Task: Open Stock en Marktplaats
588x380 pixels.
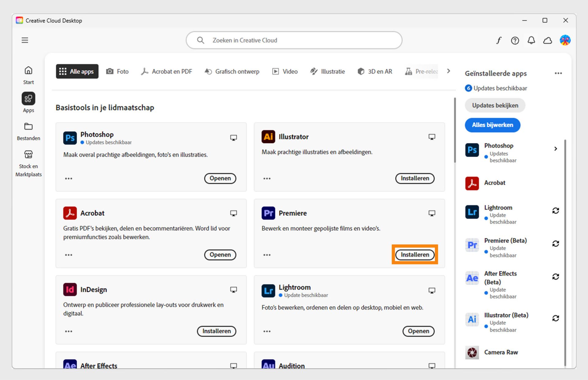Action: (x=28, y=164)
